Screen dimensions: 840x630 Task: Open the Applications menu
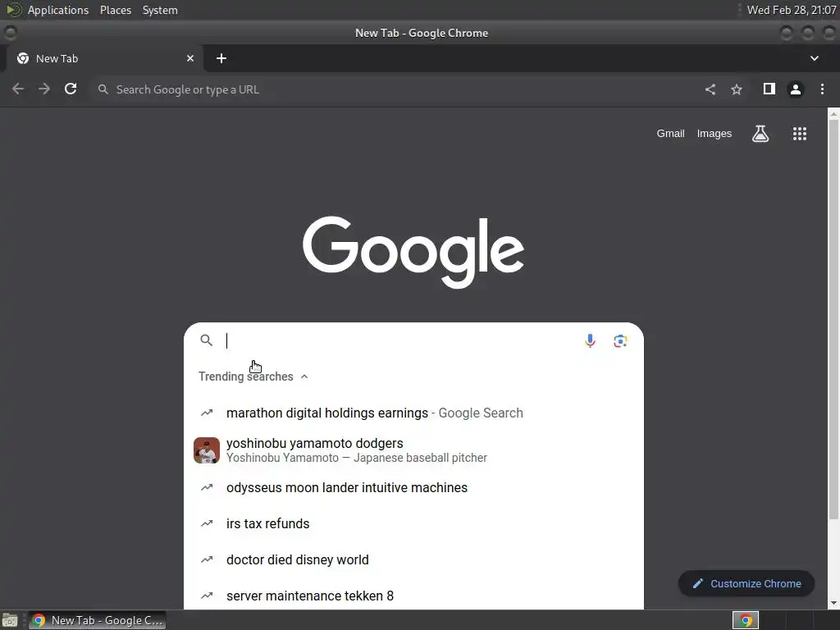coord(58,10)
